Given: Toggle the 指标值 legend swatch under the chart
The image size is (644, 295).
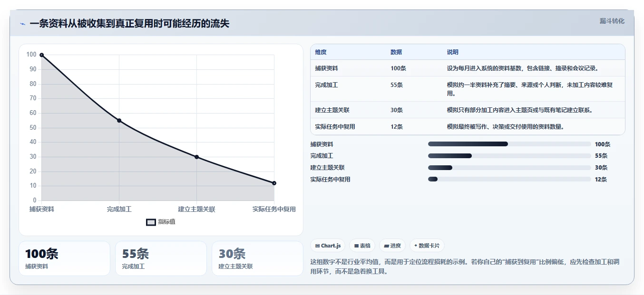Looking at the screenshot, I should point(151,222).
